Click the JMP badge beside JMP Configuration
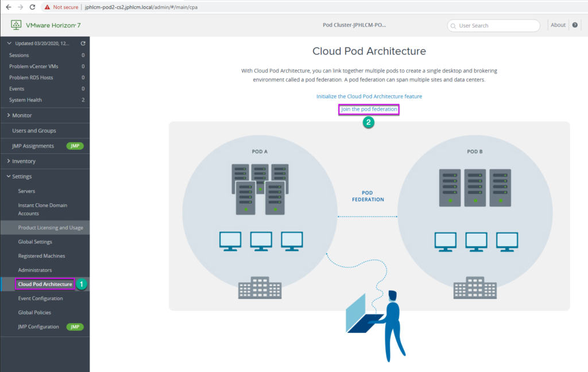588x372 pixels. pos(75,327)
